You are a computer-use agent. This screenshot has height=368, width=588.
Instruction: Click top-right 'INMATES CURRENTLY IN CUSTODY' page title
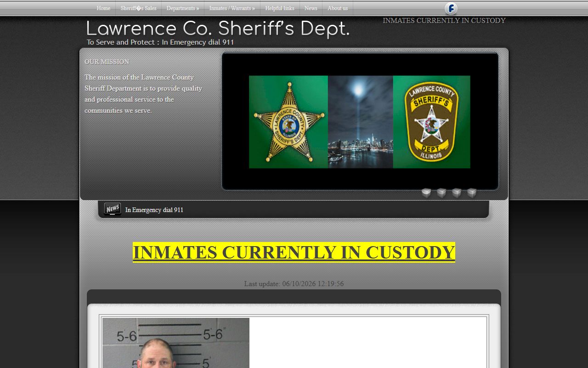click(444, 21)
